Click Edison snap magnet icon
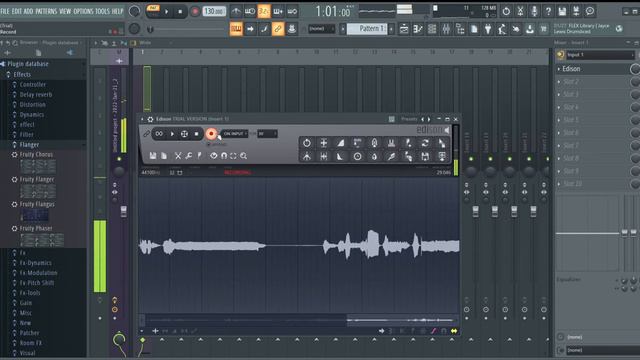 coord(224,156)
